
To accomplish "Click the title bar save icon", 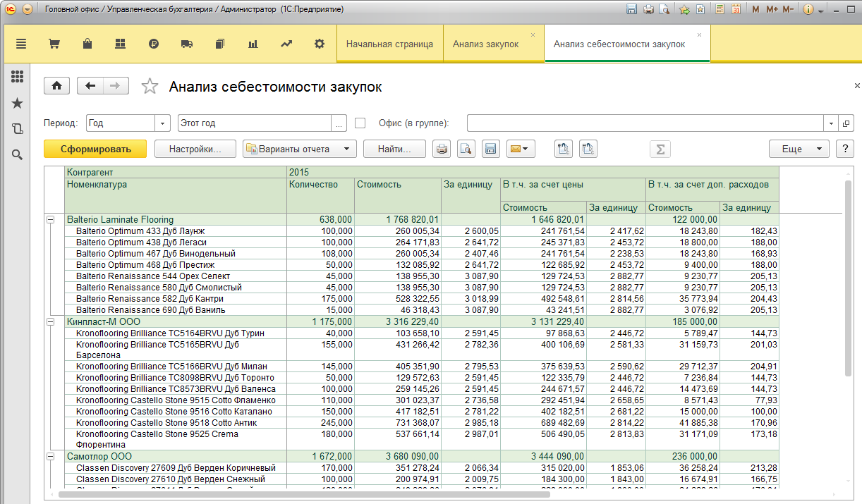I will click(631, 10).
